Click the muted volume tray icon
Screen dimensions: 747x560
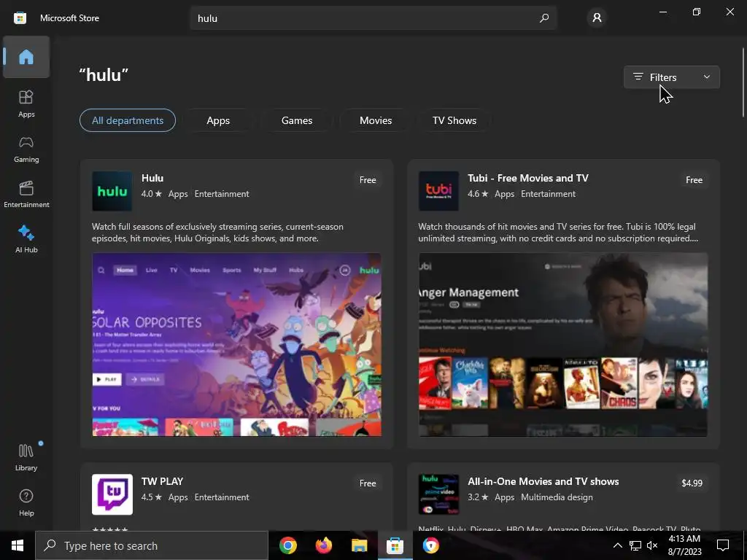652,545
